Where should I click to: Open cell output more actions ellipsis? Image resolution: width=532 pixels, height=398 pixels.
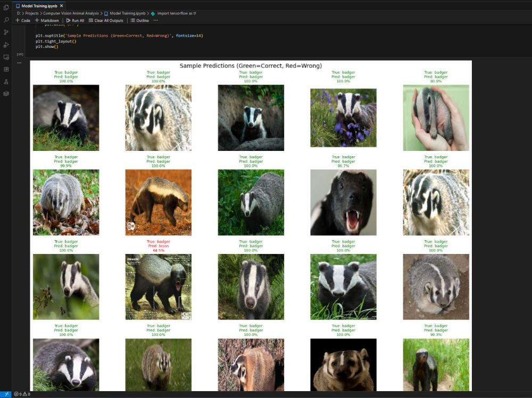[x=19, y=62]
